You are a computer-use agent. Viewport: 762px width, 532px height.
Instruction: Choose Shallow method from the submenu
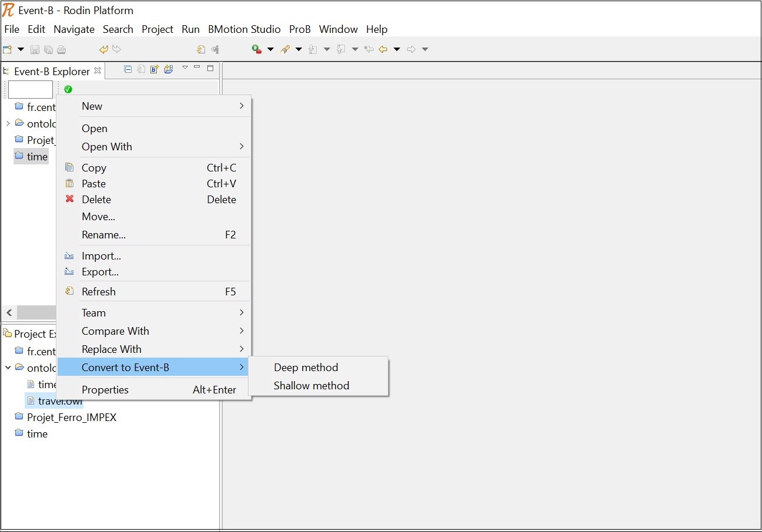point(318,386)
